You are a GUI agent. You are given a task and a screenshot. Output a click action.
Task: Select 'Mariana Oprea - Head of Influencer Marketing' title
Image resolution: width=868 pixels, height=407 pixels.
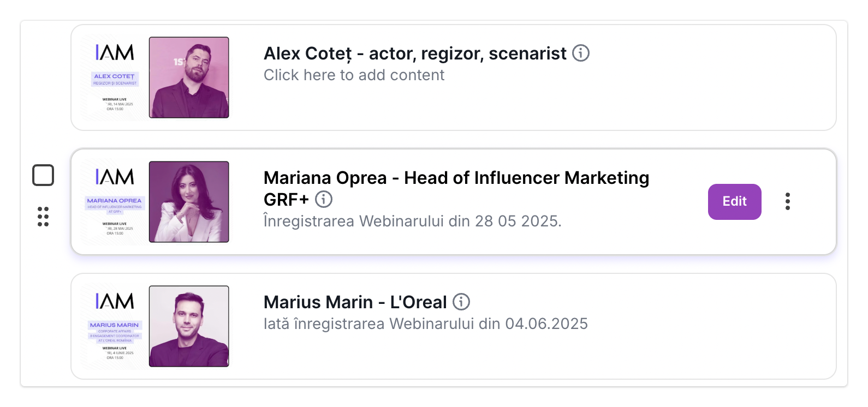coord(456,178)
